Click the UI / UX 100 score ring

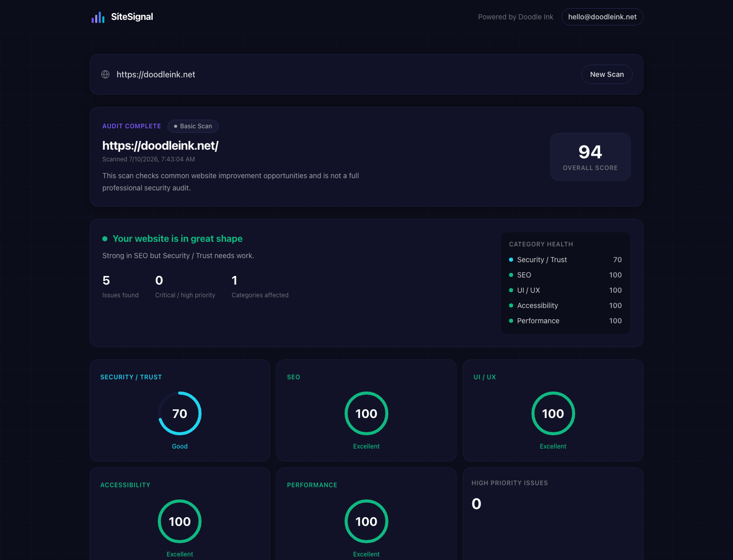click(553, 413)
